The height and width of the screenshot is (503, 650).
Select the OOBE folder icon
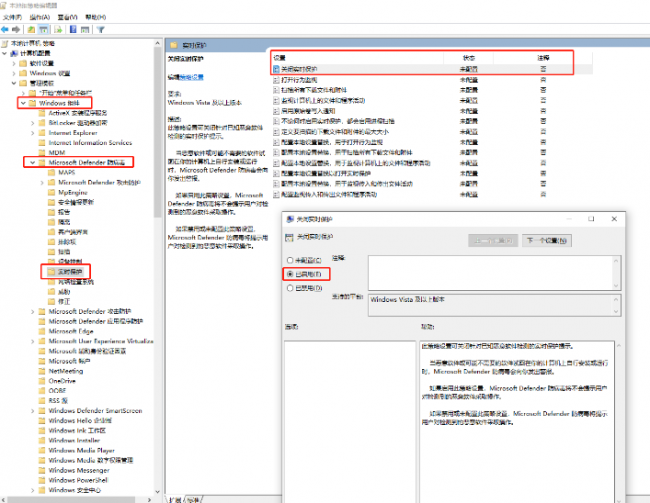(42, 391)
